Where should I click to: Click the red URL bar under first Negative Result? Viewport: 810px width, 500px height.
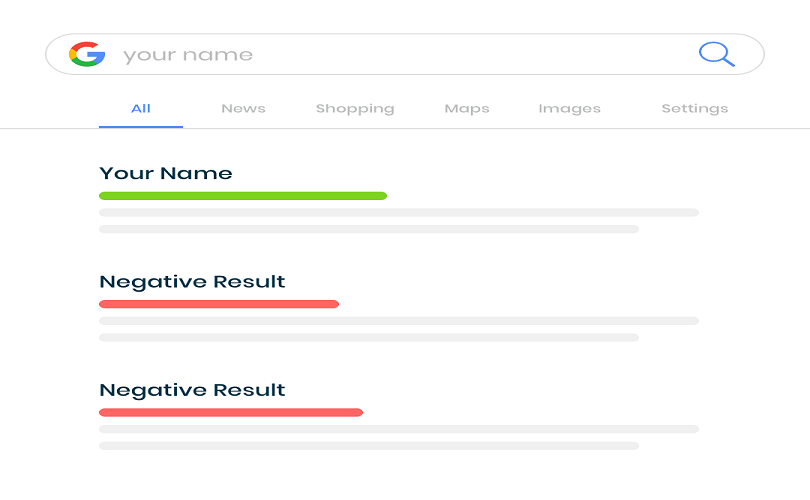click(x=219, y=304)
